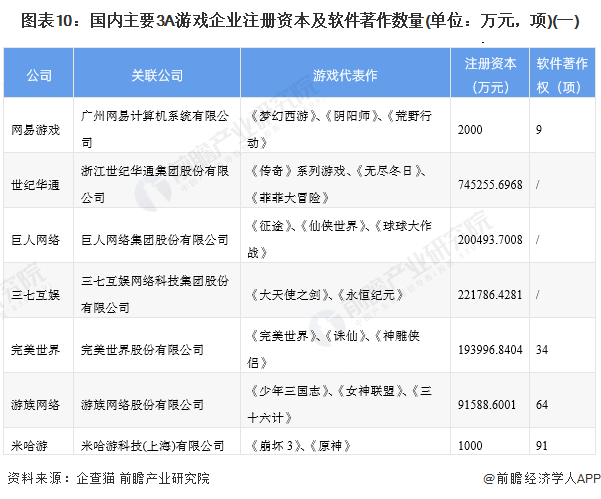Click the 梦幻西游 games cell
This screenshot has height=499, width=601.
345,125
